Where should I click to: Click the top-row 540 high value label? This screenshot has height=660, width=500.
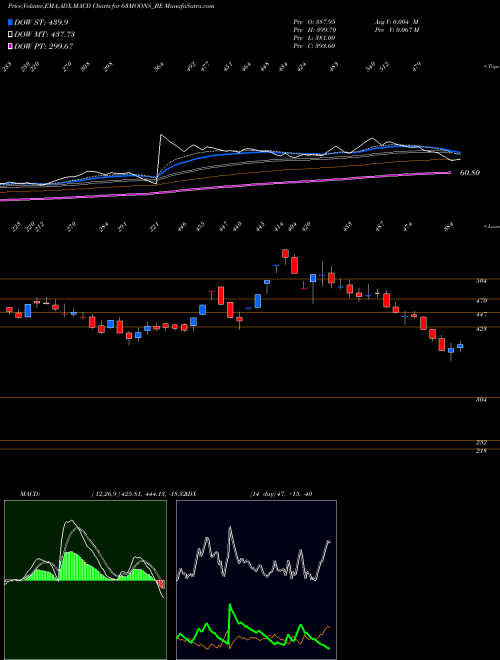[371, 67]
